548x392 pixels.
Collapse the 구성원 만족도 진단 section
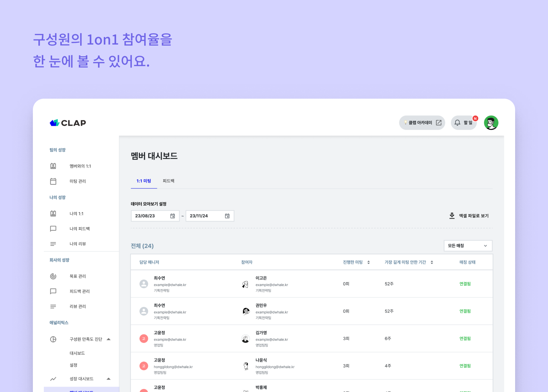click(x=109, y=339)
